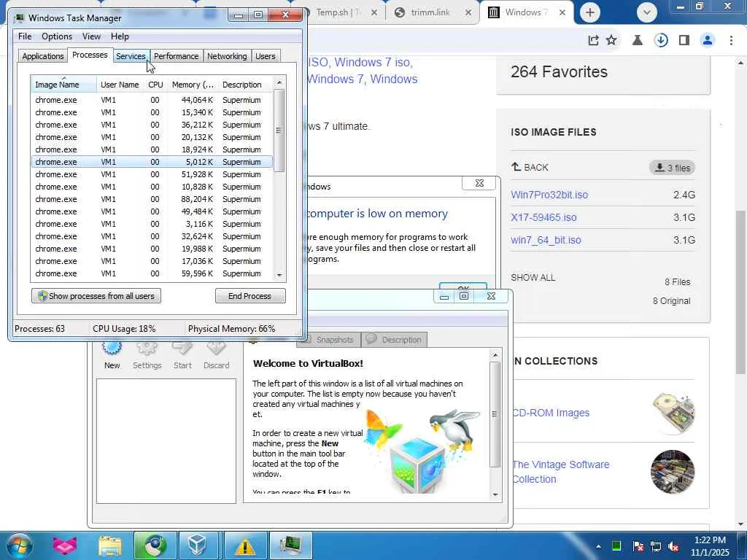747x560 pixels.
Task: Select chrome.exe row using 88,204 K
Action: [152, 199]
